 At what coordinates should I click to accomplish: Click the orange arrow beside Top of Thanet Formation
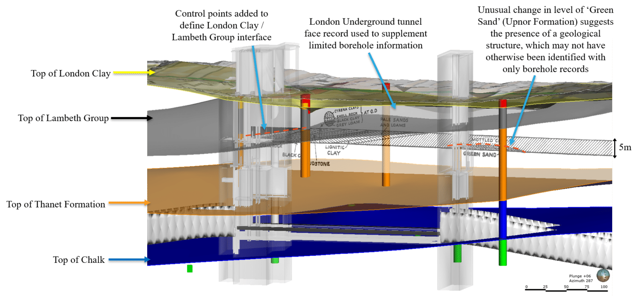pos(129,204)
